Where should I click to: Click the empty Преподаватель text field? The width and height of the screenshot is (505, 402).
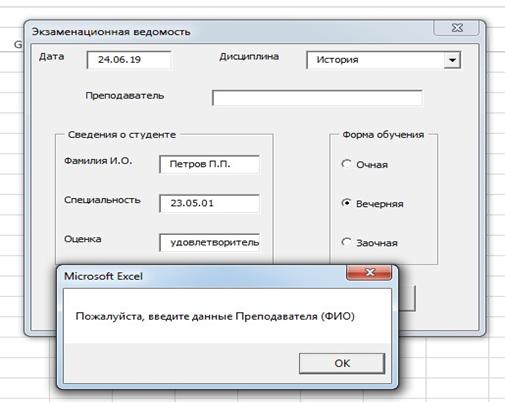[x=317, y=98]
